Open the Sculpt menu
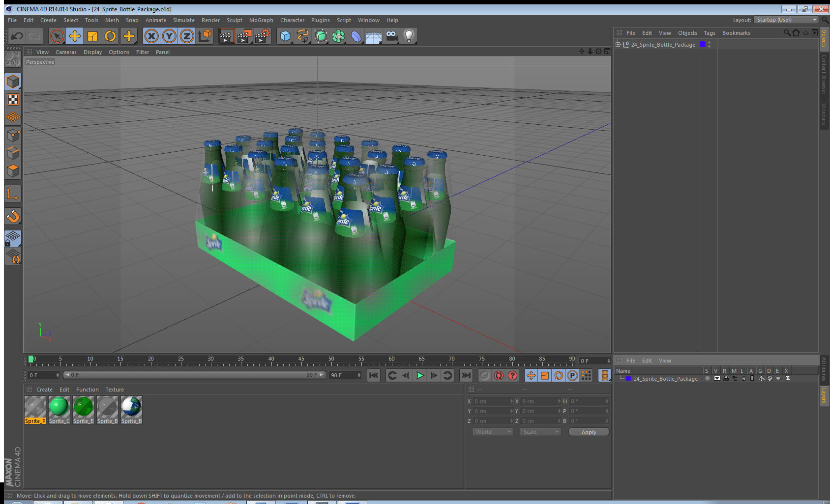830x504 pixels. [235, 20]
